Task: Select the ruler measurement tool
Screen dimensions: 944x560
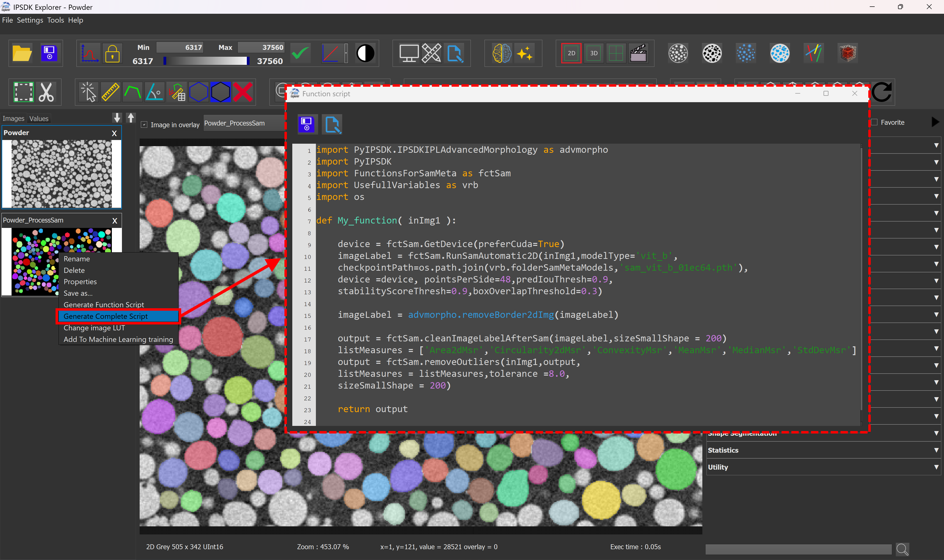Action: click(110, 92)
